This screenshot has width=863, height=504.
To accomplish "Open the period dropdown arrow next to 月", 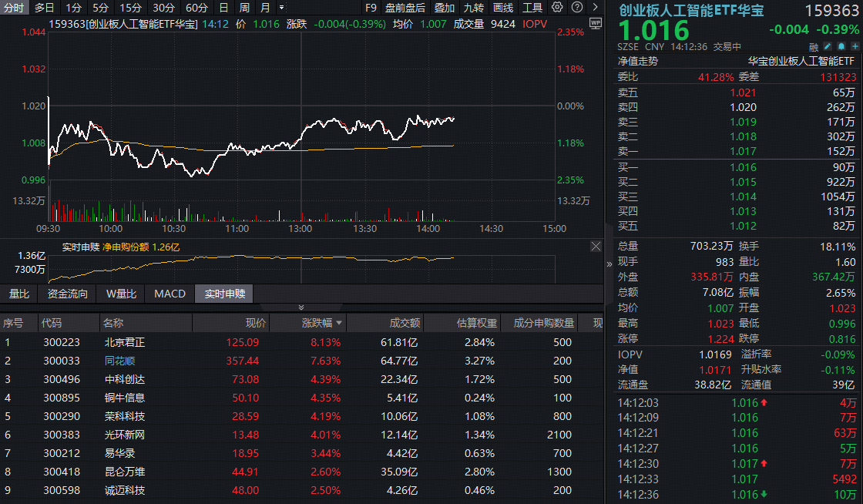I will pyautogui.click(x=282, y=8).
